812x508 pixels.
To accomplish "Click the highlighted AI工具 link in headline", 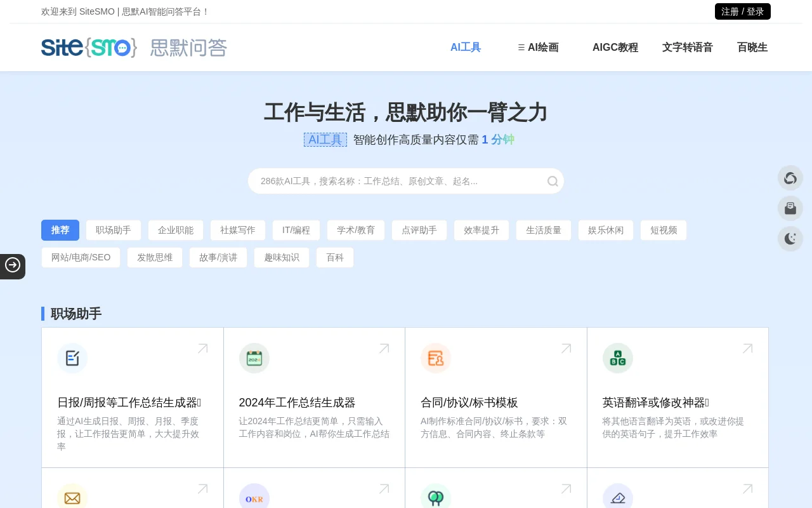I will 325,140.
